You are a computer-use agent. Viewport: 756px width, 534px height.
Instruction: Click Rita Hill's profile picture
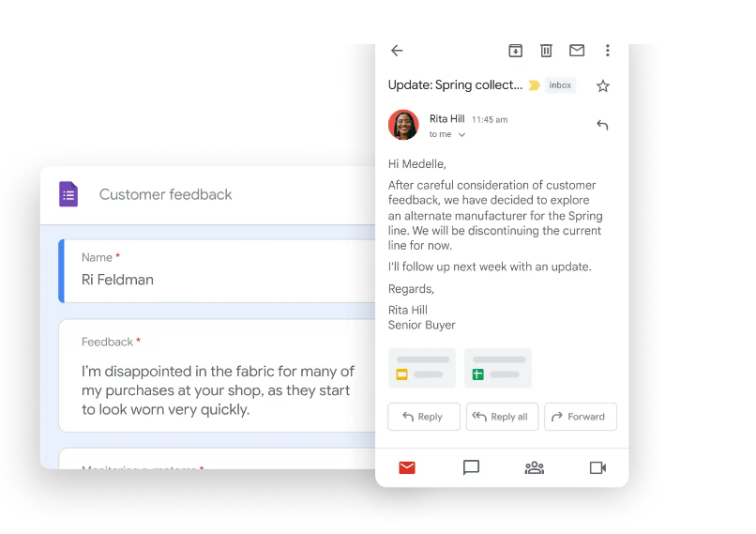403,125
